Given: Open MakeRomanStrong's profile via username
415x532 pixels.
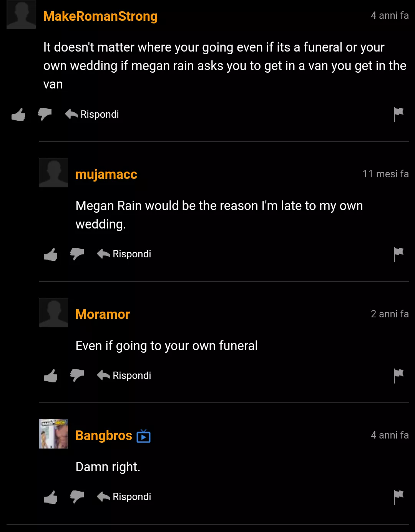Looking at the screenshot, I should (100, 16).
